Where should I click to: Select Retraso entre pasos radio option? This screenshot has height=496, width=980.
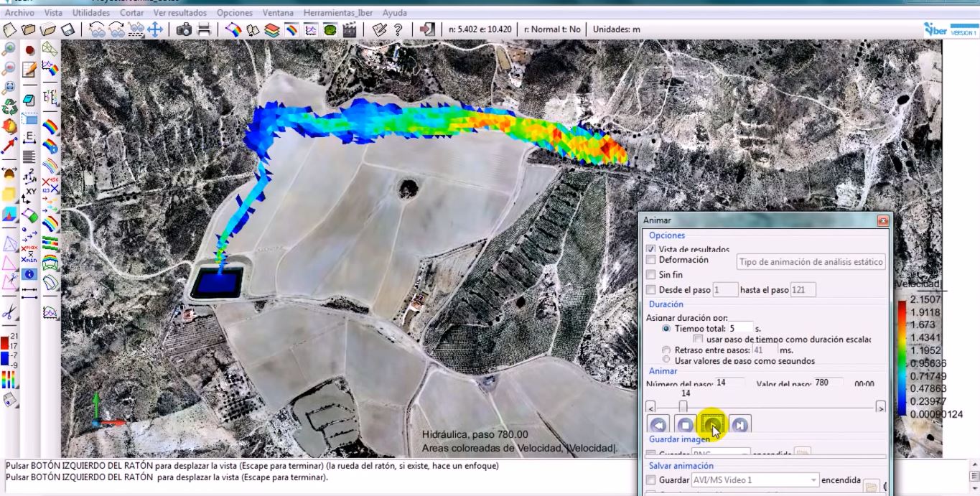pyautogui.click(x=667, y=350)
